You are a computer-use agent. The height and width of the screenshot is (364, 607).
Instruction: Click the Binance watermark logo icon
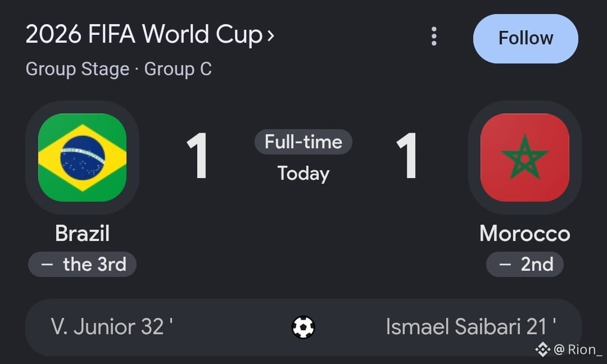(x=543, y=349)
